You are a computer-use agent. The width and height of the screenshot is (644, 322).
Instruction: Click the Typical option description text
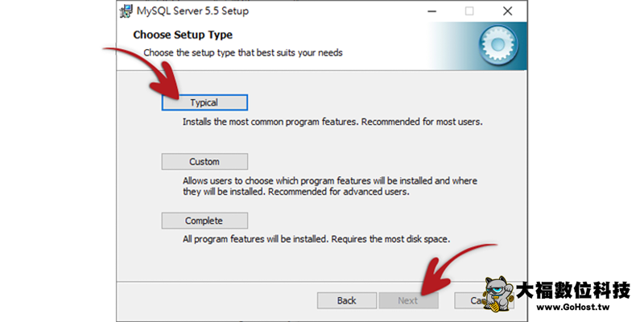(x=332, y=122)
